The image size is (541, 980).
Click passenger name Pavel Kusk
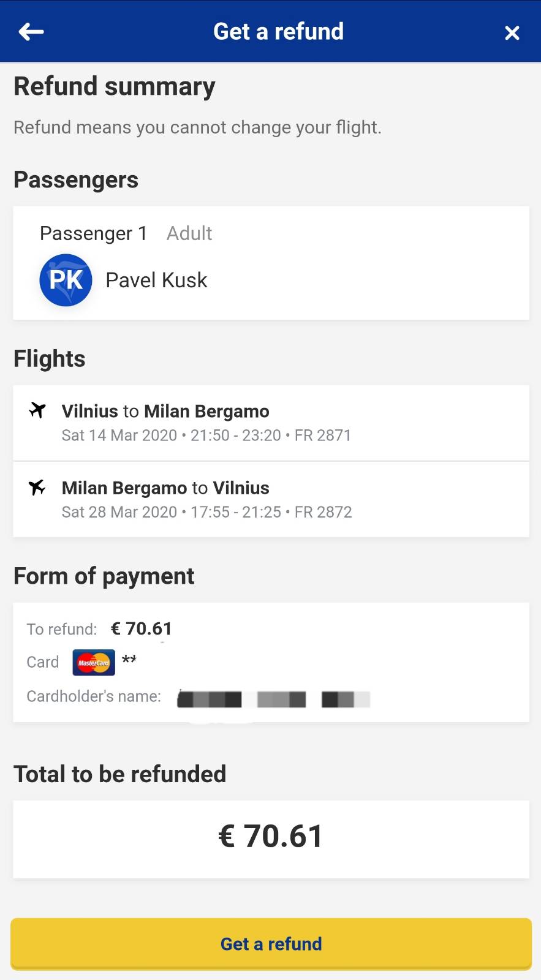[x=156, y=281]
